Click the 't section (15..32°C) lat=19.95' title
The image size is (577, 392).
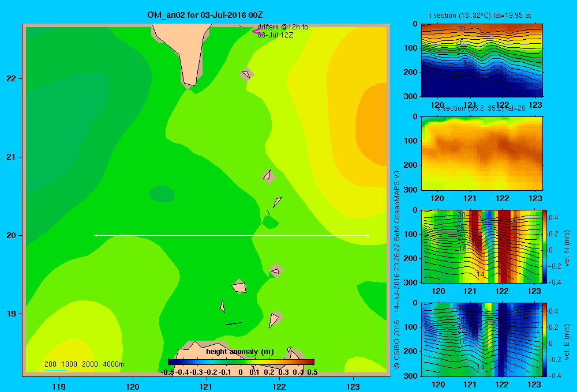(480, 16)
